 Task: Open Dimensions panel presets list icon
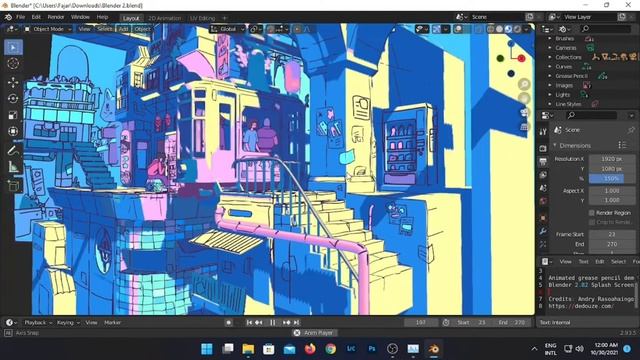pyautogui.click(x=622, y=145)
